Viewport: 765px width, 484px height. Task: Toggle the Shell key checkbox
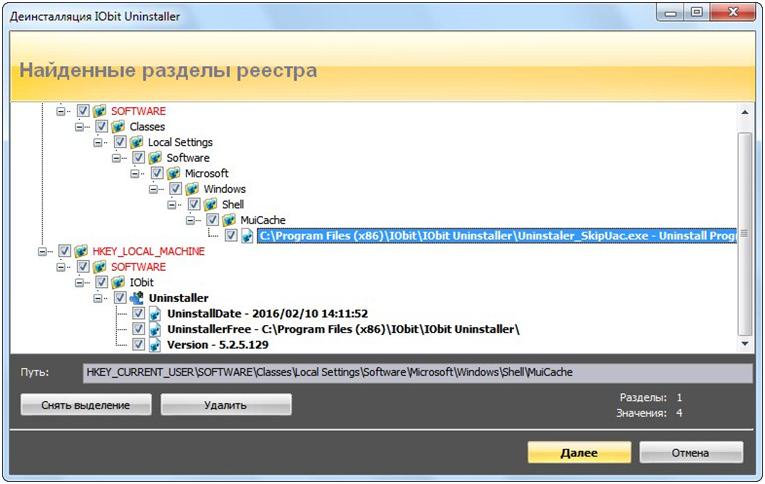click(x=194, y=205)
